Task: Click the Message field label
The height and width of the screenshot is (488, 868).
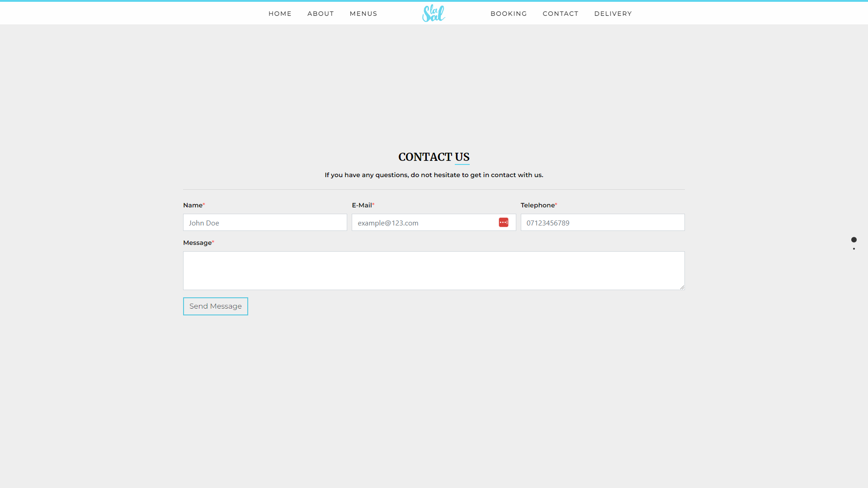Action: point(198,243)
